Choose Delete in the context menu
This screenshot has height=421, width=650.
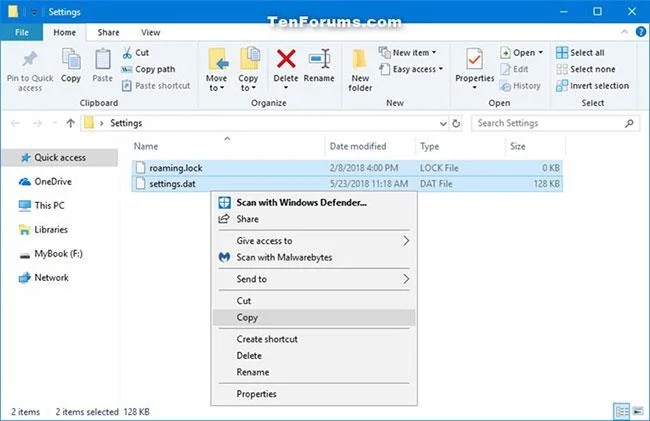[x=313, y=356]
